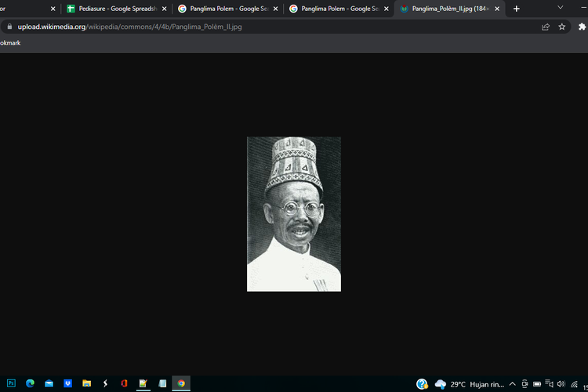Show hidden system tray icons
The height and width of the screenshot is (392, 588).
click(x=512, y=384)
